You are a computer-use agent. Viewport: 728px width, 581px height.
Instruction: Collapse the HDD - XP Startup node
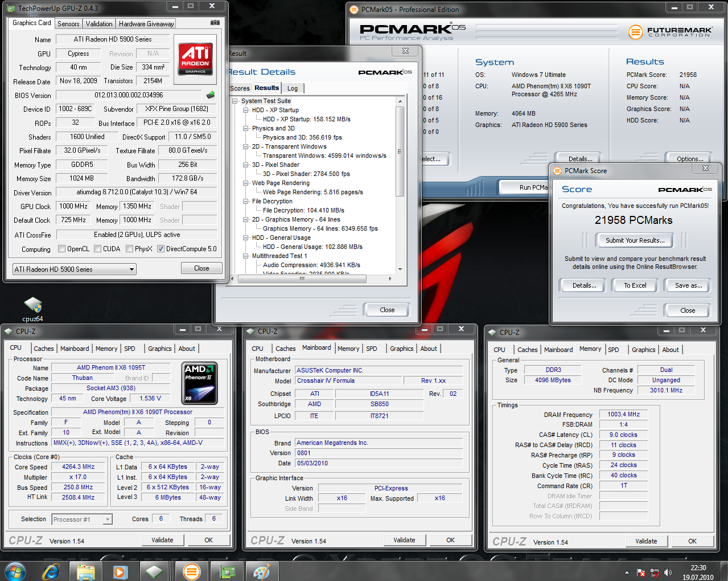(246, 110)
